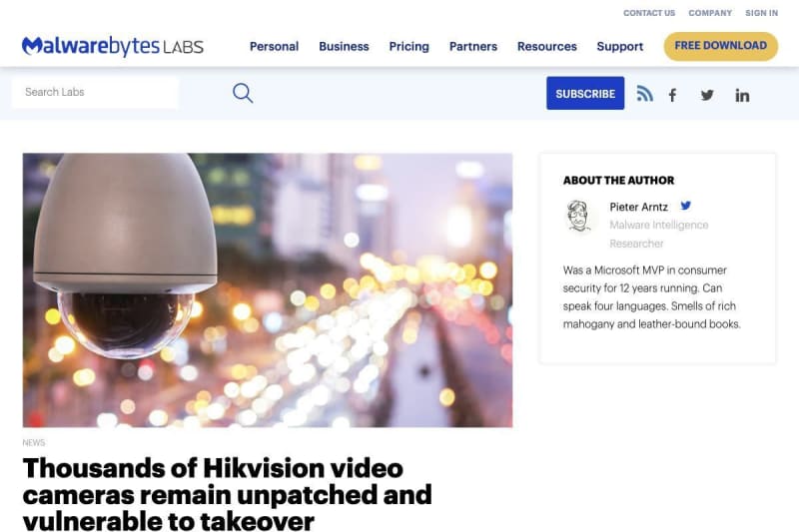Open the LinkedIn icon in the header
Screen dimensions: 799x532
(x=742, y=95)
